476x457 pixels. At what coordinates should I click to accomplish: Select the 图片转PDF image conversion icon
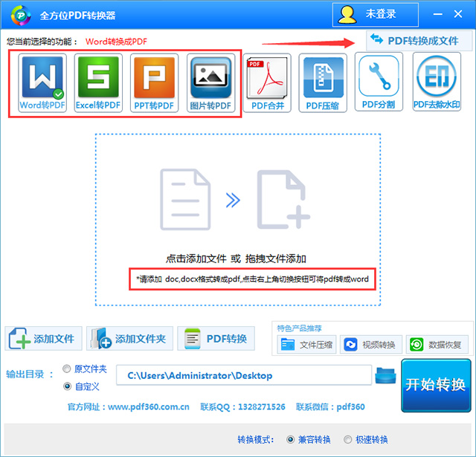pyautogui.click(x=210, y=83)
